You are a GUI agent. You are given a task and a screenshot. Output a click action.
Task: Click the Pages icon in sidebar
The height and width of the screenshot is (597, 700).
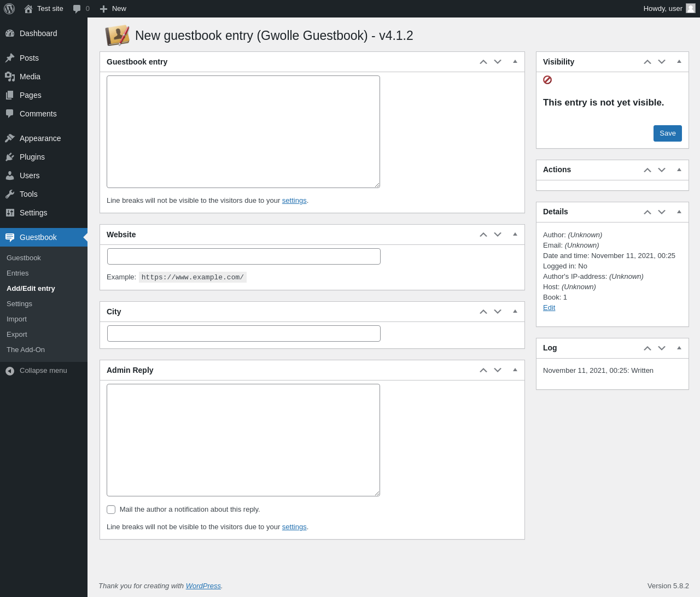click(x=10, y=95)
